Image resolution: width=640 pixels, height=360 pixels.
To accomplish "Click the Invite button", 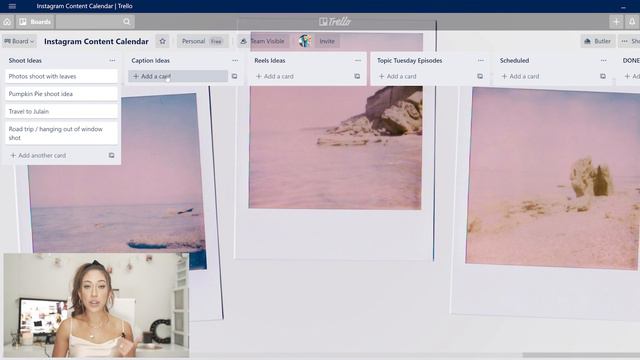I will (x=327, y=41).
